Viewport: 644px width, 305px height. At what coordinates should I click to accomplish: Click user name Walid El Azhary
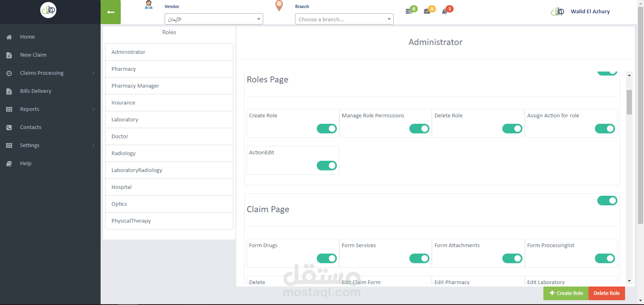[590, 12]
